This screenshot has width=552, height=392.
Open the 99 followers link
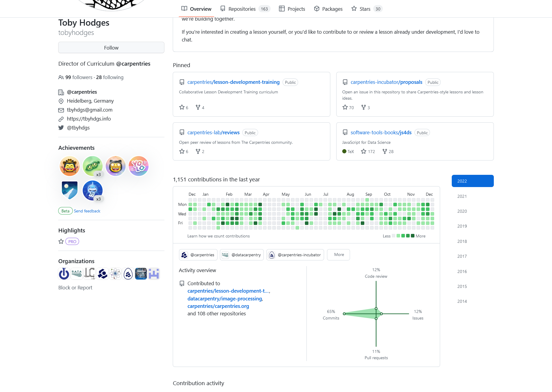79,77
